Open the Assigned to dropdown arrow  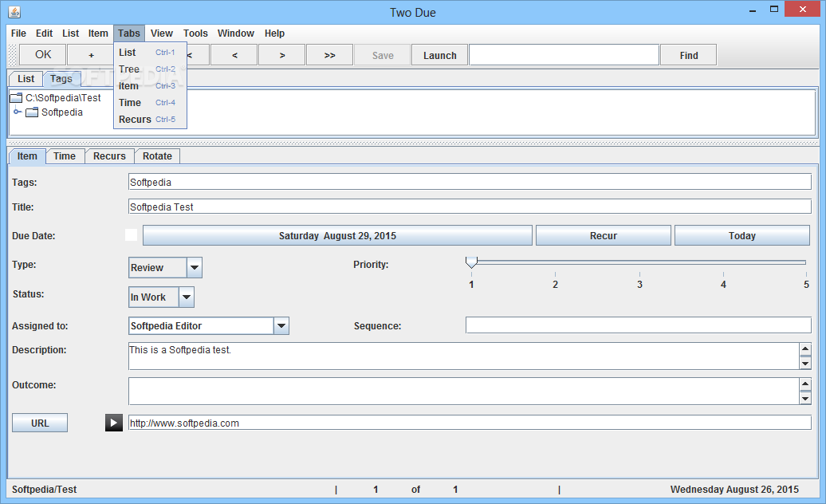tap(281, 326)
